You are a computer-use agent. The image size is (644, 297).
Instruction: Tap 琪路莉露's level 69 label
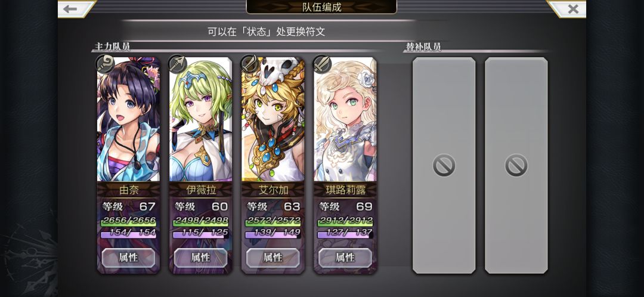(x=345, y=206)
